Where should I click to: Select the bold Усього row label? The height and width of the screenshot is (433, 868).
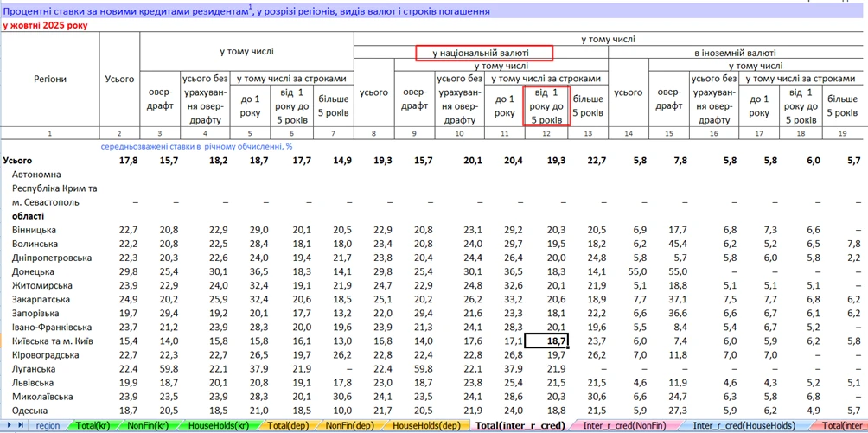point(17,161)
